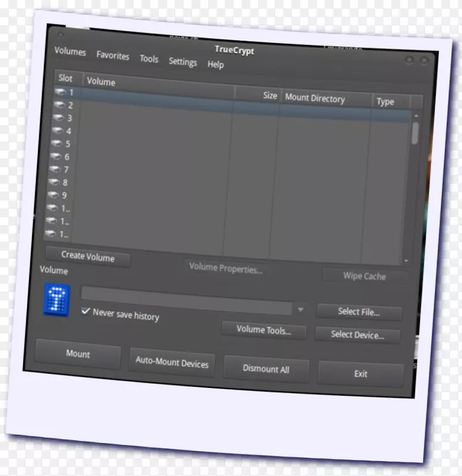Click the Mount button
Screen dimensions: 462x476
78,354
